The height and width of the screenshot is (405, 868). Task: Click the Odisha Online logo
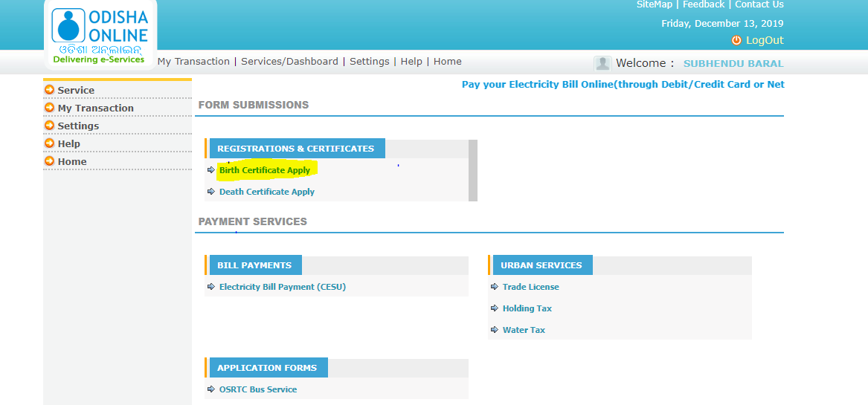click(100, 34)
